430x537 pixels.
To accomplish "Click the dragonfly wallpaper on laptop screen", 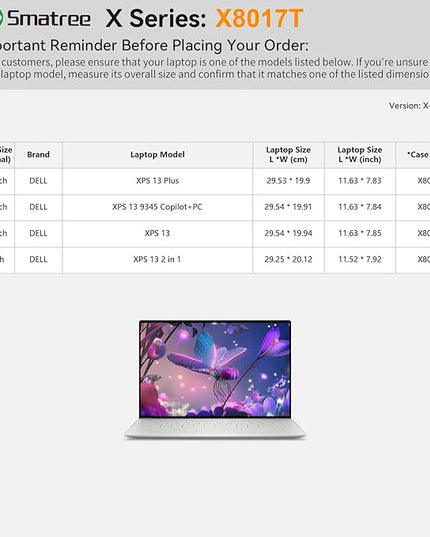I will [x=215, y=369].
